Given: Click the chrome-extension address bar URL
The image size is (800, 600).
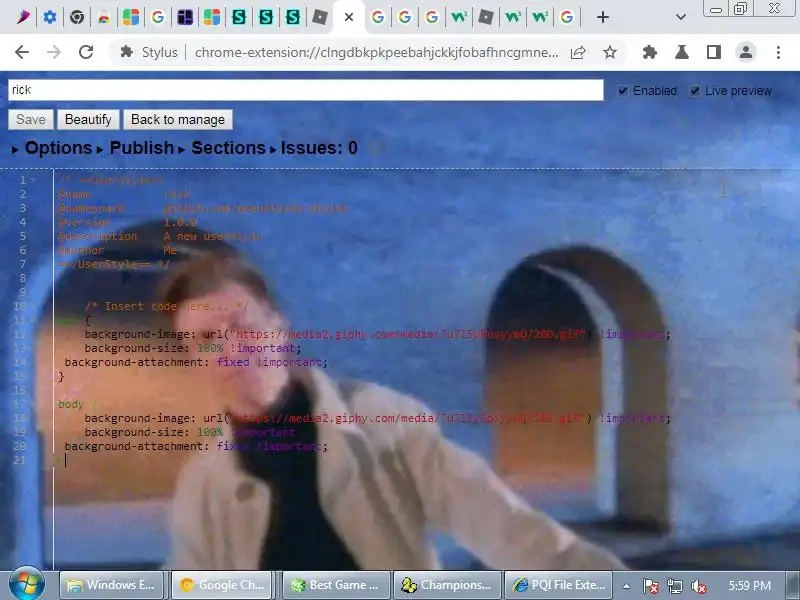Looking at the screenshot, I should 377,52.
